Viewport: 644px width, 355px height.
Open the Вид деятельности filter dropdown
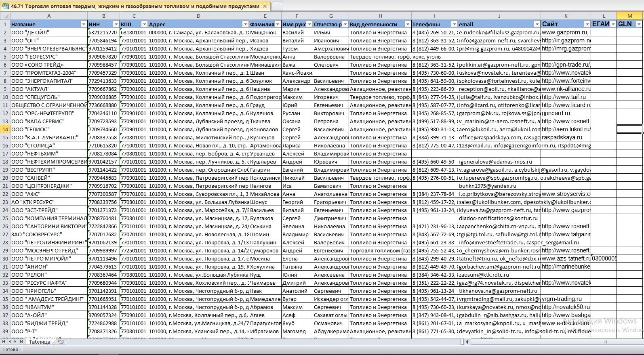point(408,24)
